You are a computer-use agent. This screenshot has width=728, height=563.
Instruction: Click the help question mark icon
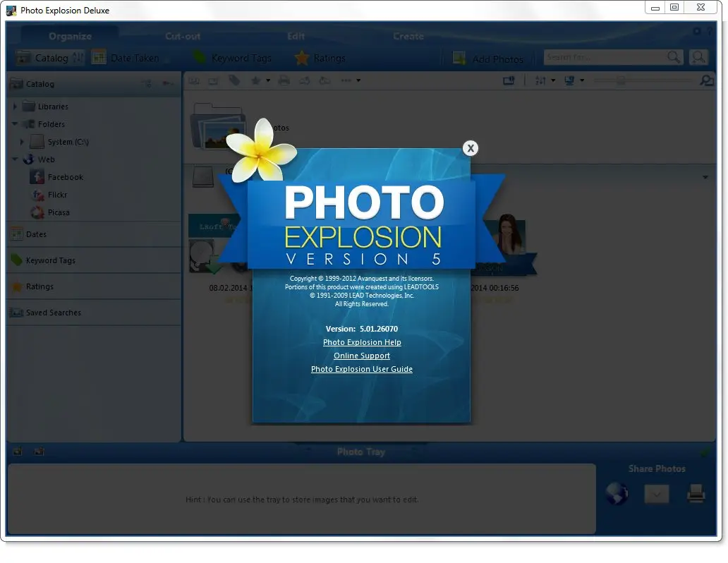(710, 31)
